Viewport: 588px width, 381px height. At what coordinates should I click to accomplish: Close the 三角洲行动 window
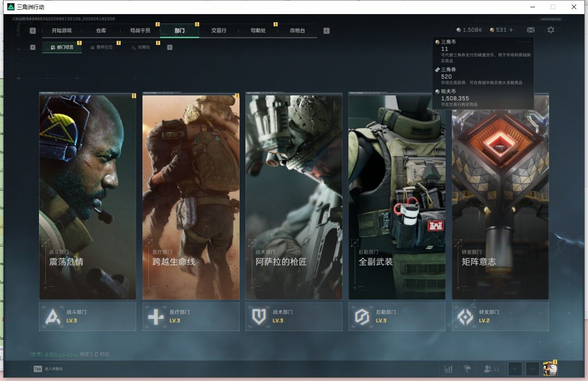click(574, 7)
